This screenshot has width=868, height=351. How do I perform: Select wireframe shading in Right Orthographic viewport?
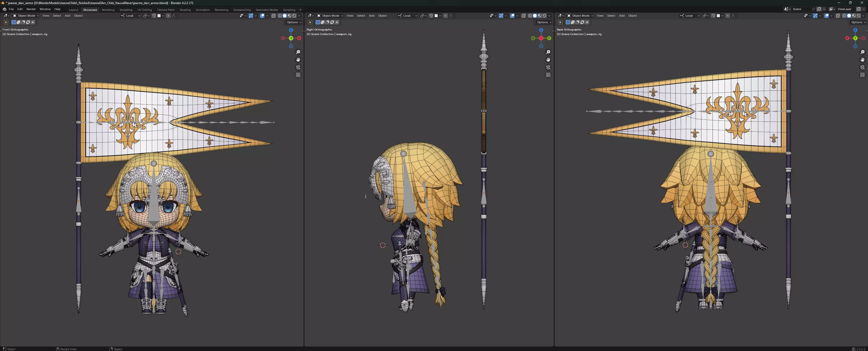pyautogui.click(x=530, y=15)
